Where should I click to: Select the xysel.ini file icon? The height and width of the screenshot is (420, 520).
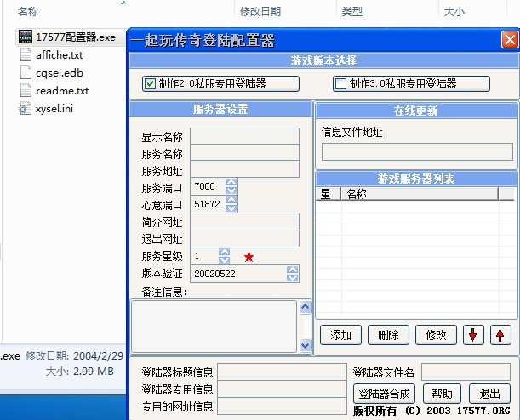coord(25,109)
